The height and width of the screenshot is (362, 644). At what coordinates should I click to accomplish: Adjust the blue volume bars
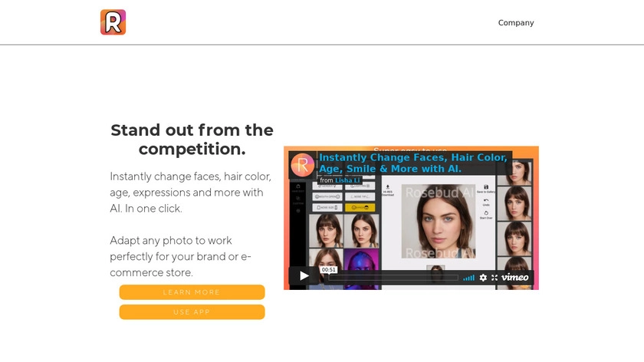(x=468, y=278)
